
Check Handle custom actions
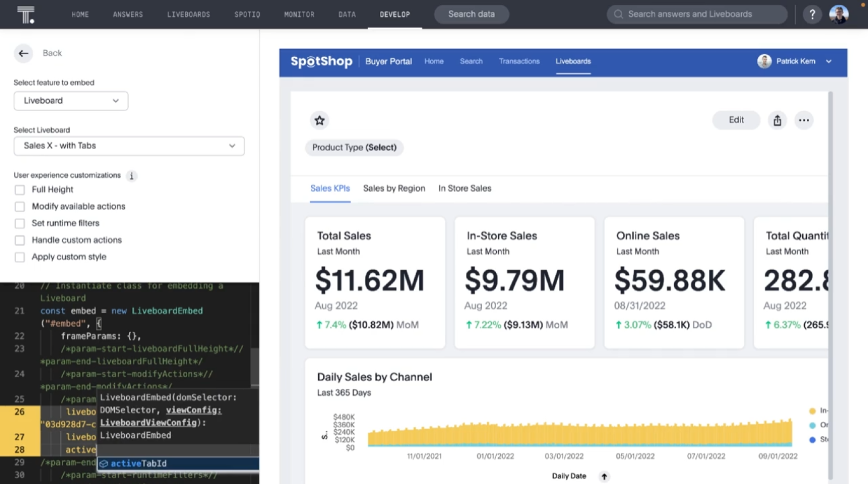[x=20, y=240]
